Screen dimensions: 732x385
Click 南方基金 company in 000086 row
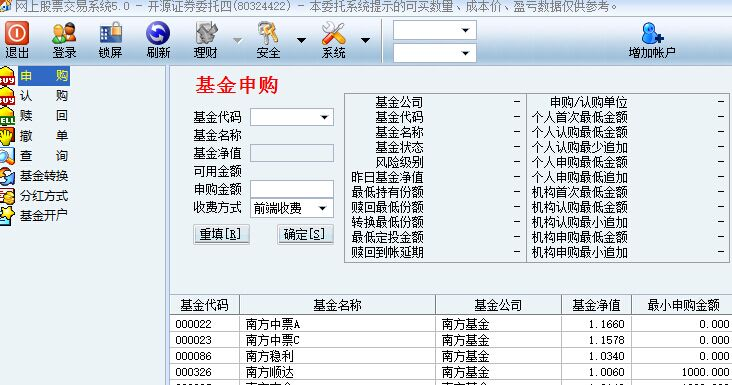point(465,356)
